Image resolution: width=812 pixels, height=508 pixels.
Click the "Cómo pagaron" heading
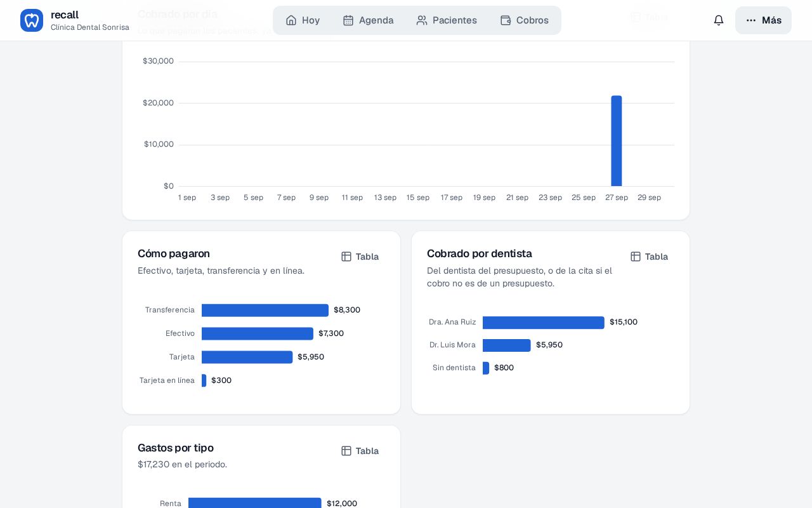[x=174, y=253]
